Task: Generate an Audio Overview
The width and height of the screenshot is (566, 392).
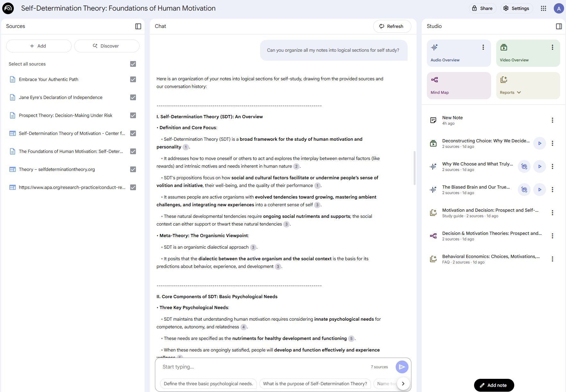Action: [459, 53]
